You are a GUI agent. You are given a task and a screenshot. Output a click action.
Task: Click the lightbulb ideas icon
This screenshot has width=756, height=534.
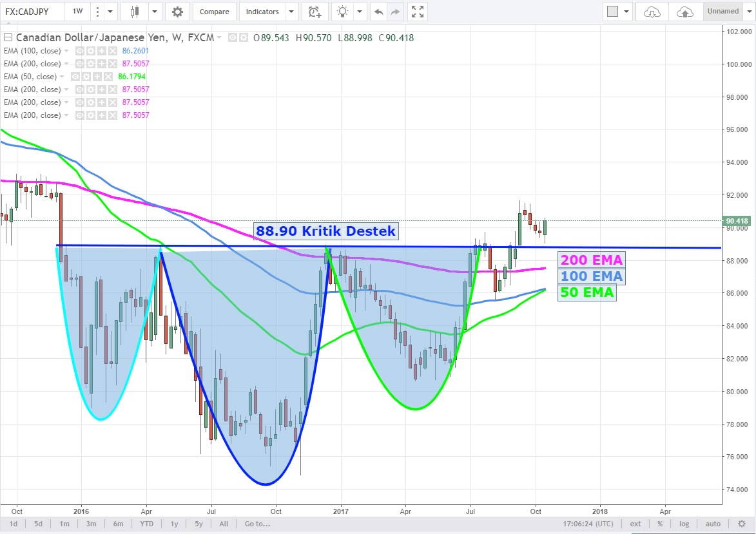click(x=343, y=12)
